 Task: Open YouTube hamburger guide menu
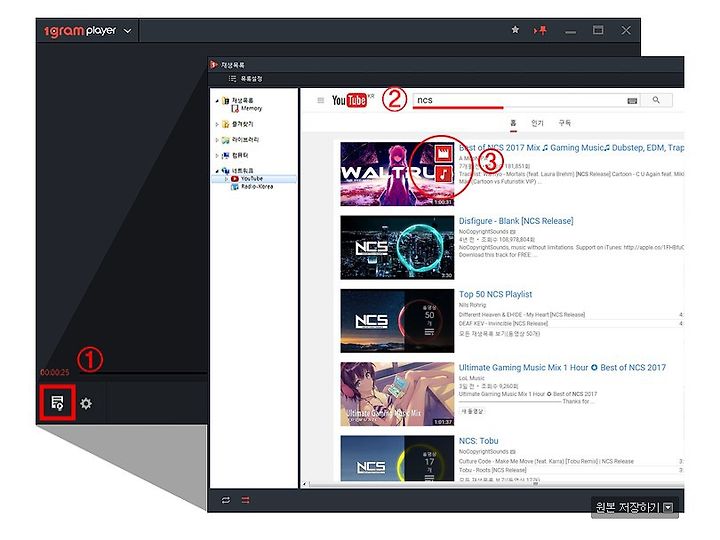321,100
